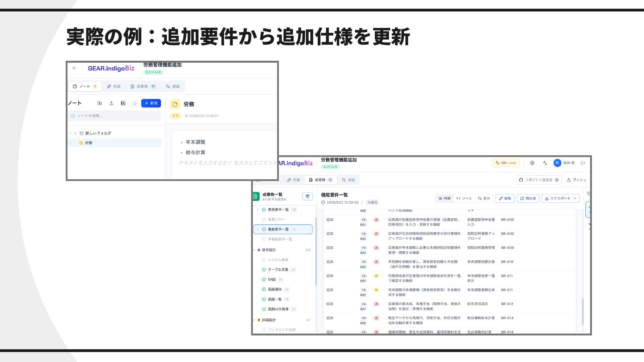
Task: Click the requirements table vertical scrollbar
Action: [583, 311]
